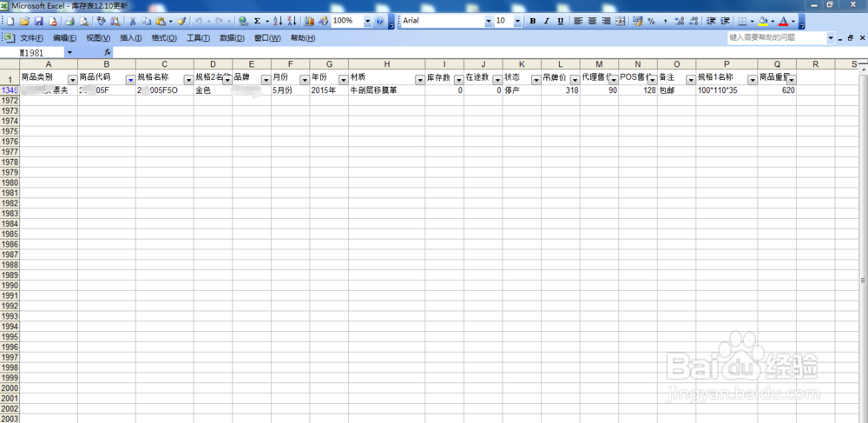
Task: Open the 帮助(H) menu
Action: pos(303,37)
